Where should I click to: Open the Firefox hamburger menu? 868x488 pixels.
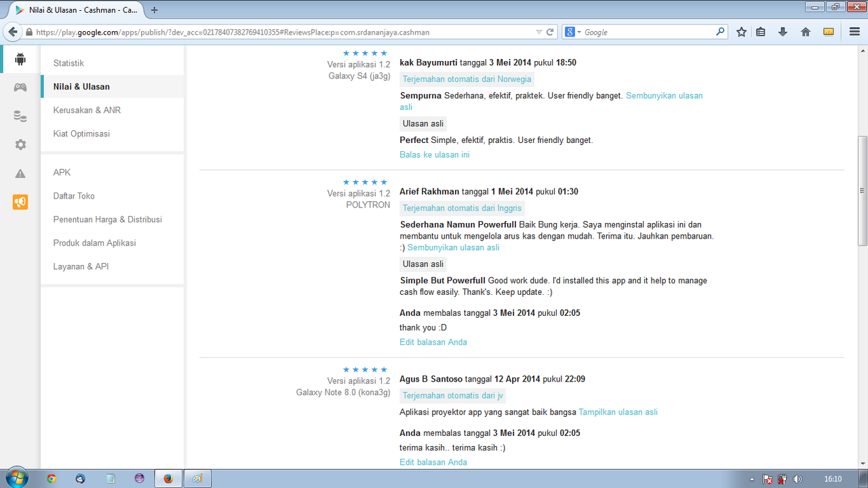[854, 32]
